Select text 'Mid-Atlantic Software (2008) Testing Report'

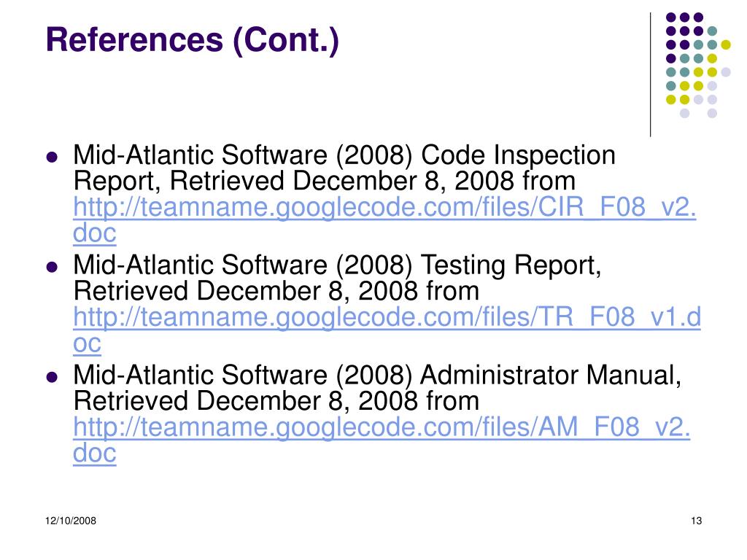(336, 265)
